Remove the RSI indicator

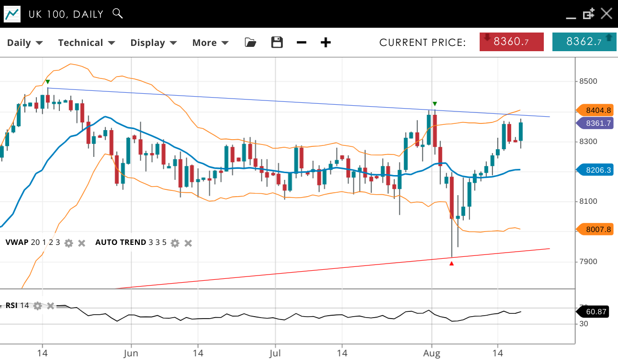click(50, 306)
